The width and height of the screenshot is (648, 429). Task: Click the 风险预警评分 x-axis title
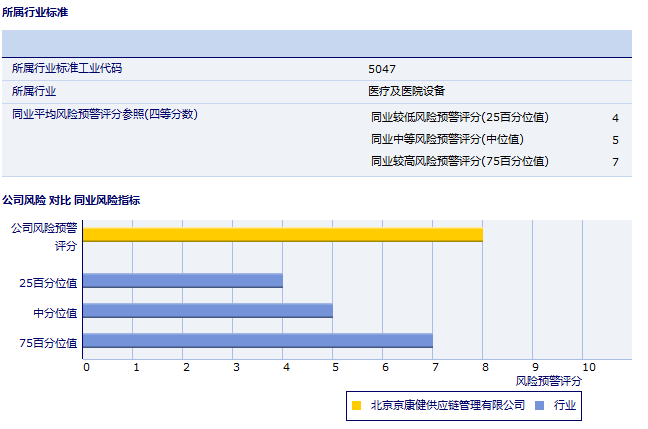coord(548,381)
